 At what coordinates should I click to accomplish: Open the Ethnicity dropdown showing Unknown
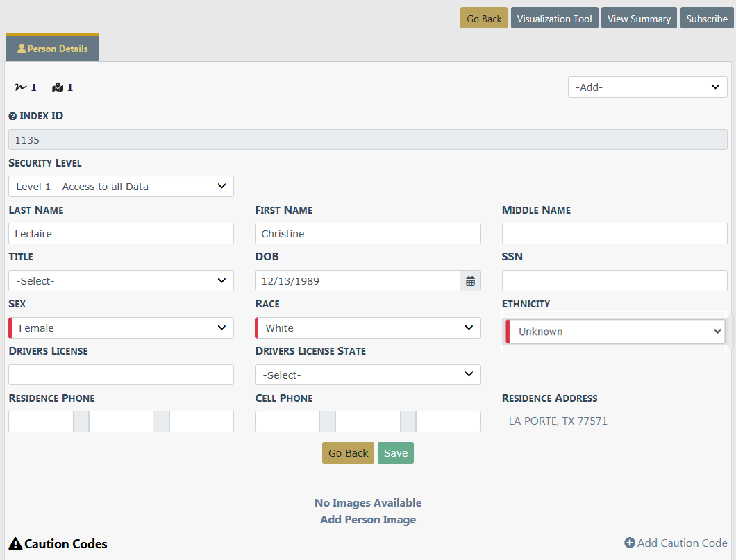click(x=614, y=332)
